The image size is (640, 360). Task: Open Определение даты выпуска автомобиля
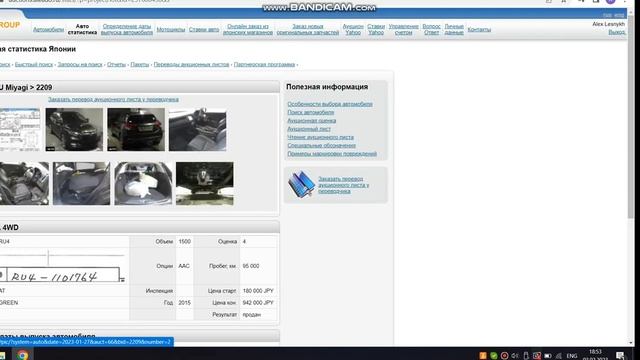[127, 29]
